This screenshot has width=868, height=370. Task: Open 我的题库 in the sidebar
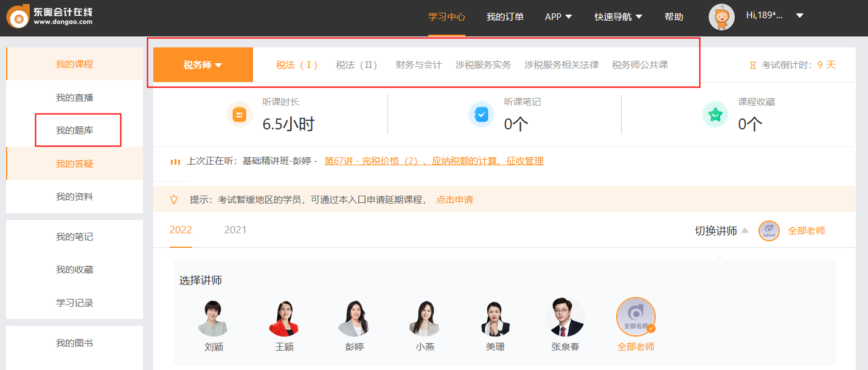click(x=75, y=130)
